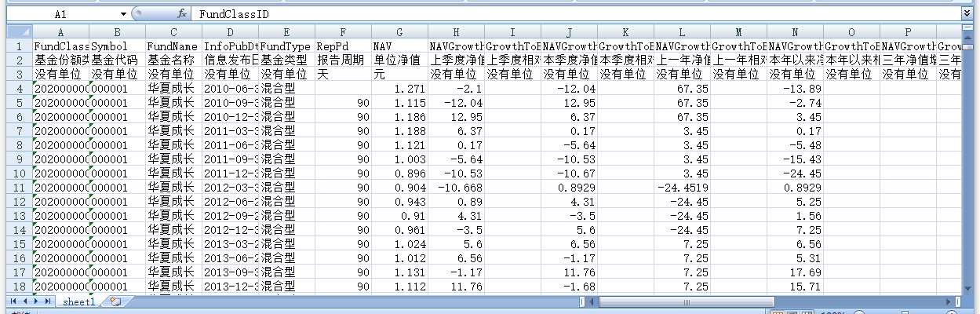This screenshot has height=314, width=980.
Task: Click the Select All corner button
Action: (x=20, y=31)
